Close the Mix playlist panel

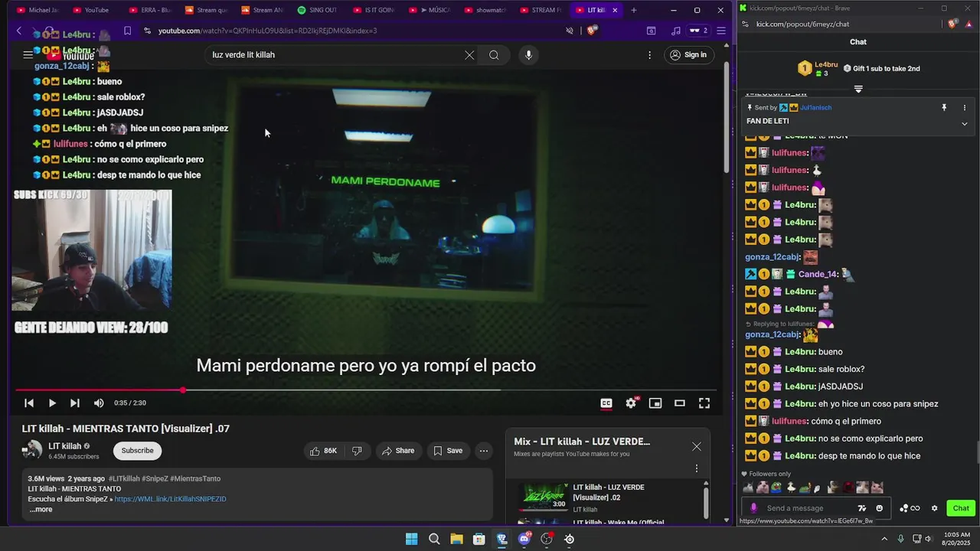pos(696,447)
